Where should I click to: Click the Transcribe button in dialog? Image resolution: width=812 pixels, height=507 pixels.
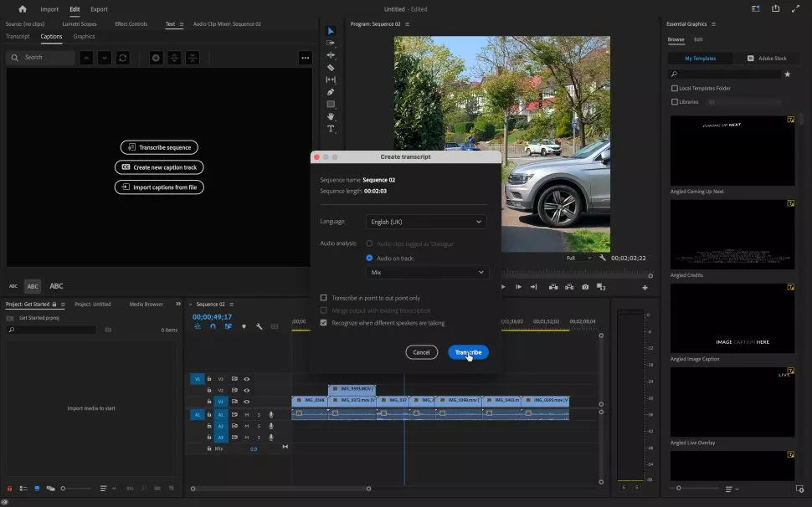tap(468, 352)
